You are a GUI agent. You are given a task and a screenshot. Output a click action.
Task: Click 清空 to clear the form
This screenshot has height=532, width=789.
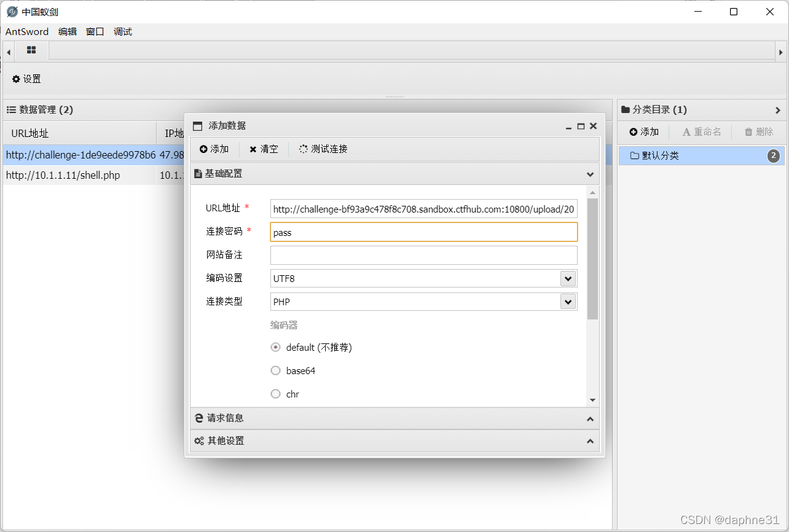point(264,149)
